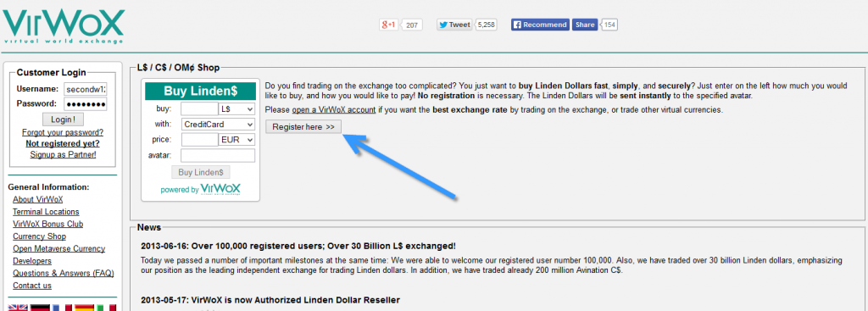Click the Forgot your password? link

click(63, 133)
